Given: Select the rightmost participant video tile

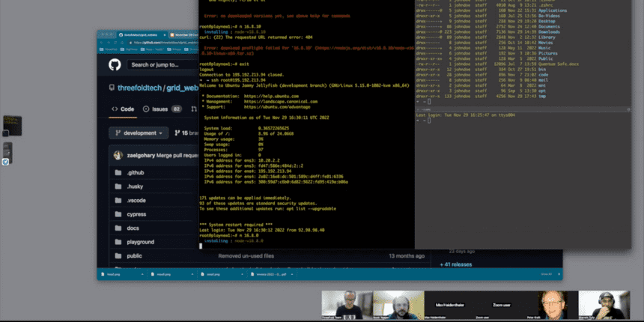Looking at the screenshot, I should tap(604, 306).
